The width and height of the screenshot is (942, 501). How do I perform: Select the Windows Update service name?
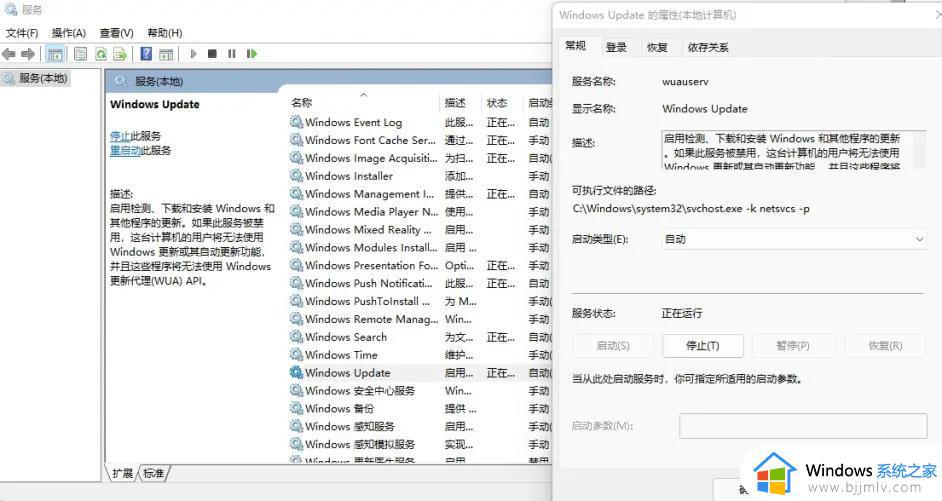[x=347, y=372]
